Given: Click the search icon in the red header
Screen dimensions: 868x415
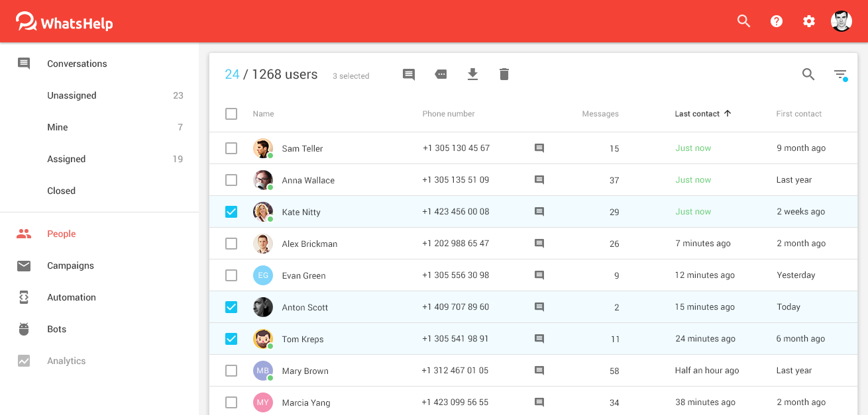Looking at the screenshot, I should click(x=744, y=21).
